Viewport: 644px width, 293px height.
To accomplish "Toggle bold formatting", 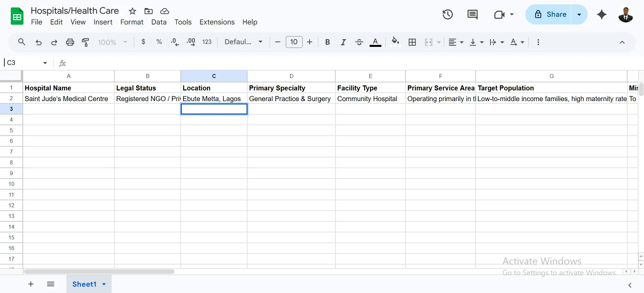I will (x=327, y=42).
